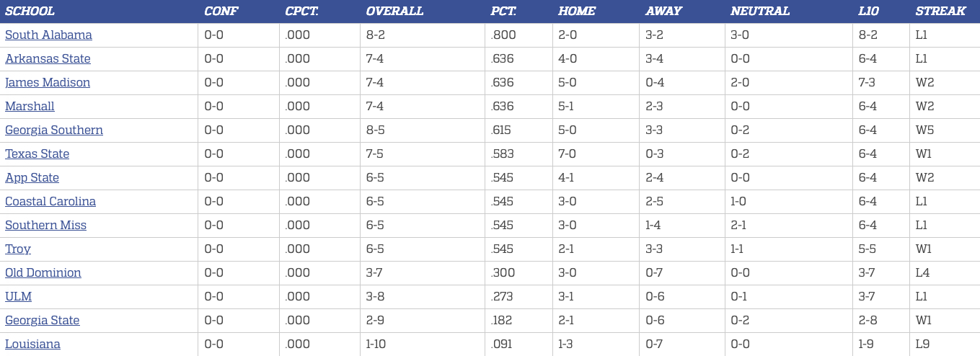Open James Madison team page
980x356 pixels.
point(48,83)
